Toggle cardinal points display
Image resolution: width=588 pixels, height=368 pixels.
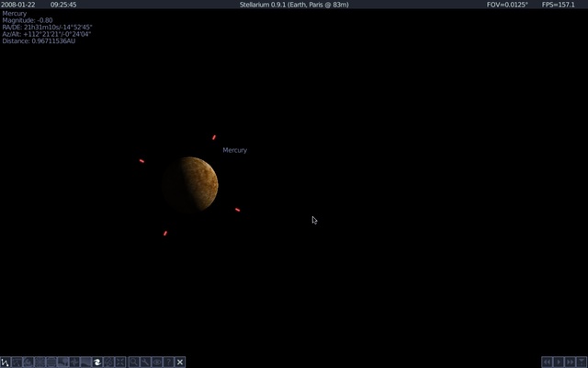(x=74, y=362)
